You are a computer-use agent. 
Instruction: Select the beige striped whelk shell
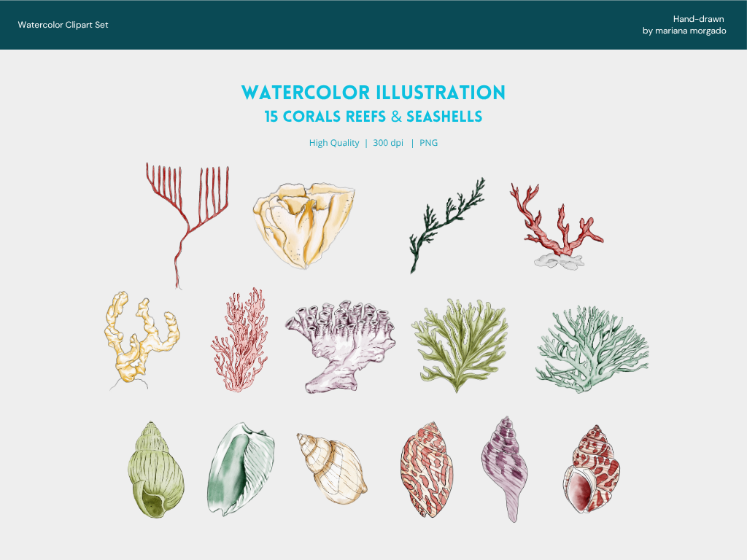(x=332, y=469)
